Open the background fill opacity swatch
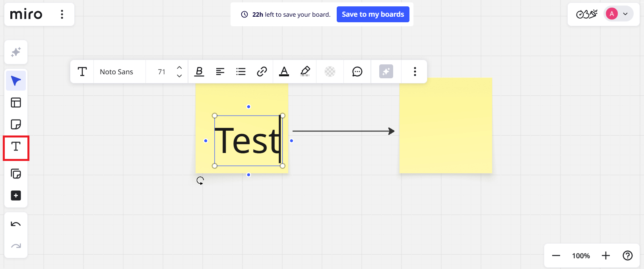Screen dimensions: 644x269 coord(330,72)
